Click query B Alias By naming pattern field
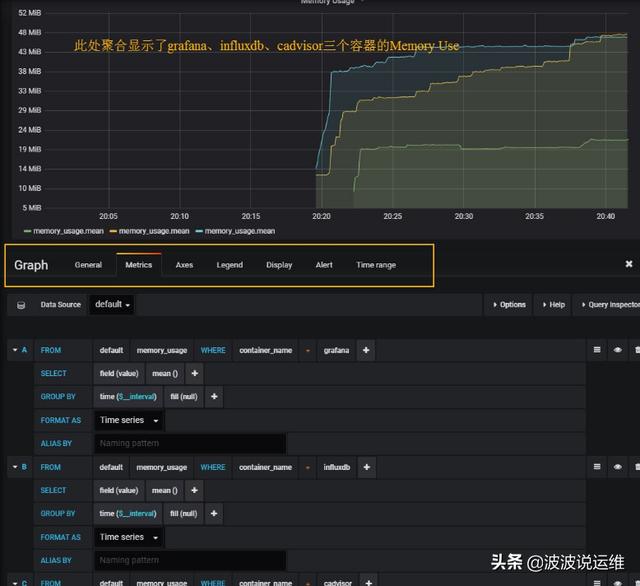 point(190,560)
